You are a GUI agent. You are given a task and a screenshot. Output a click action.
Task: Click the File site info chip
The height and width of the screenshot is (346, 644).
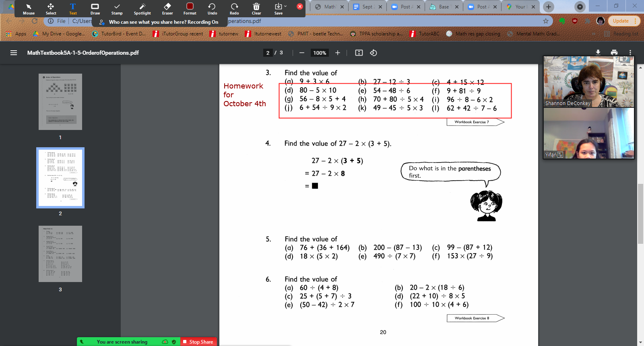tap(57, 21)
